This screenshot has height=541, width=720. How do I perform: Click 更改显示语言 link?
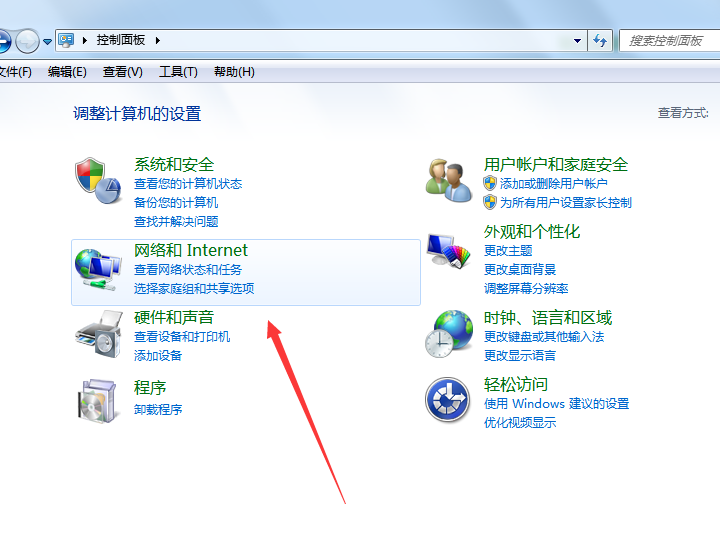pyautogui.click(x=520, y=355)
